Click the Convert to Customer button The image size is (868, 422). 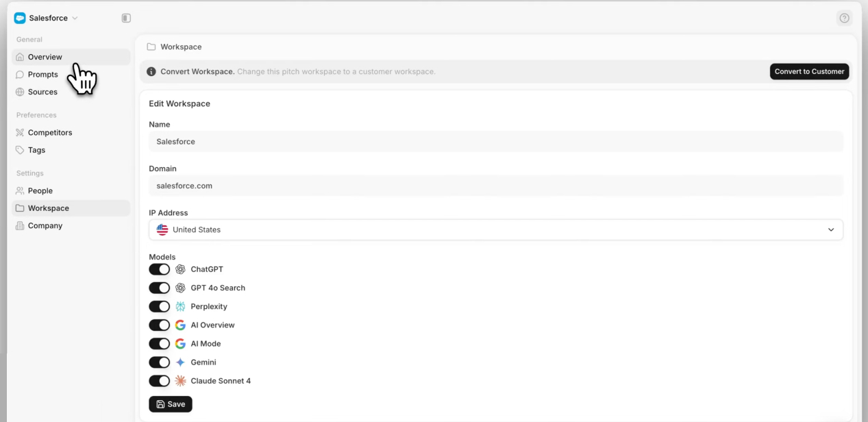coord(809,71)
